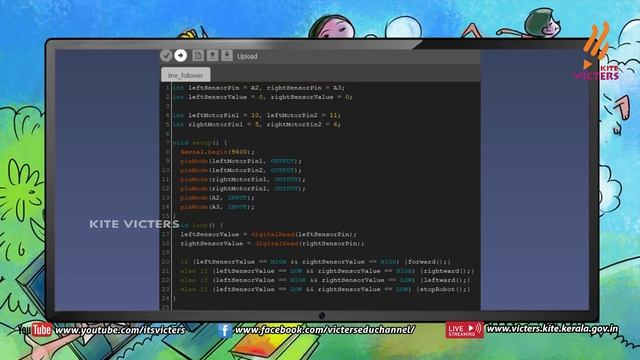Screen dimensions: 640x360
Task: Click the void setup() line
Action: 200,143
